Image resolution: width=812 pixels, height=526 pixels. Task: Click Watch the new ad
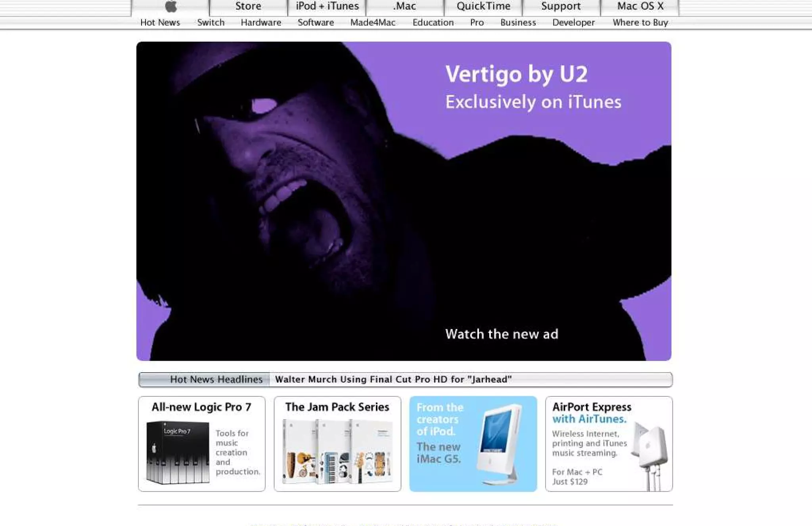pyautogui.click(x=502, y=334)
